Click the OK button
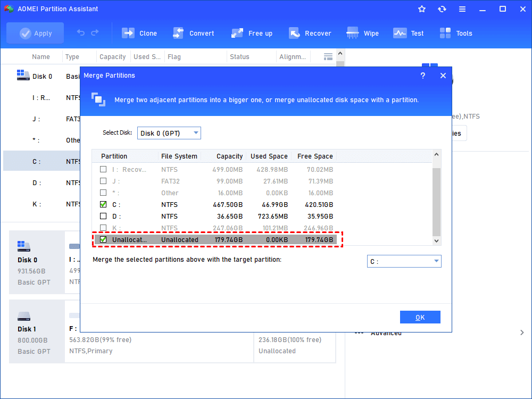This screenshot has width=532, height=399. [420, 317]
